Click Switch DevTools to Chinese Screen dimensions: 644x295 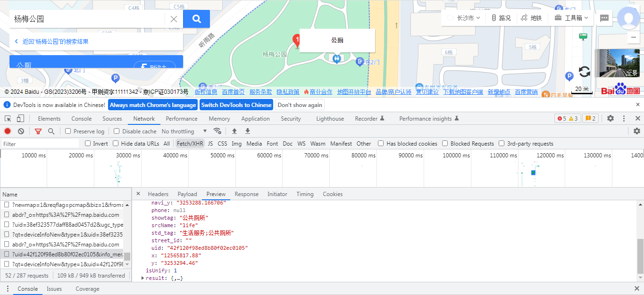(x=236, y=105)
